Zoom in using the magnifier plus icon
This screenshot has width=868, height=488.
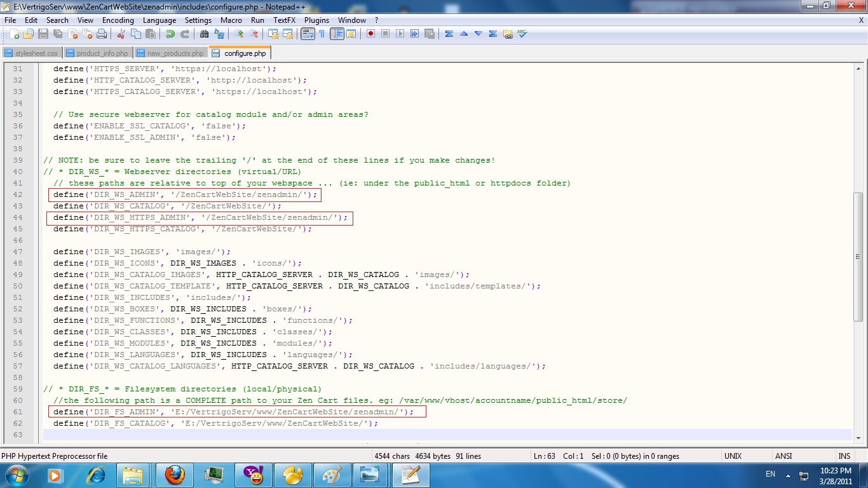(x=239, y=34)
